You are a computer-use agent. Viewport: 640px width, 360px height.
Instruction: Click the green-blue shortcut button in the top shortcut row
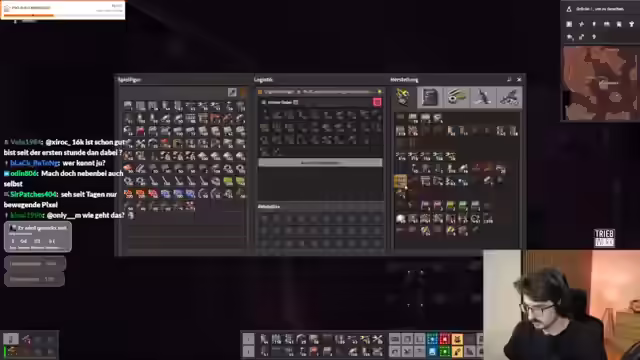tap(432, 339)
